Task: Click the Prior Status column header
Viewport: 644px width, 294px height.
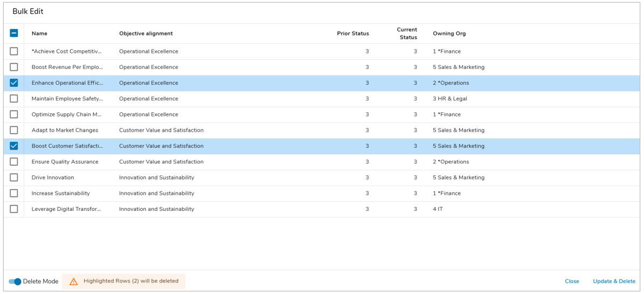Action: point(352,33)
